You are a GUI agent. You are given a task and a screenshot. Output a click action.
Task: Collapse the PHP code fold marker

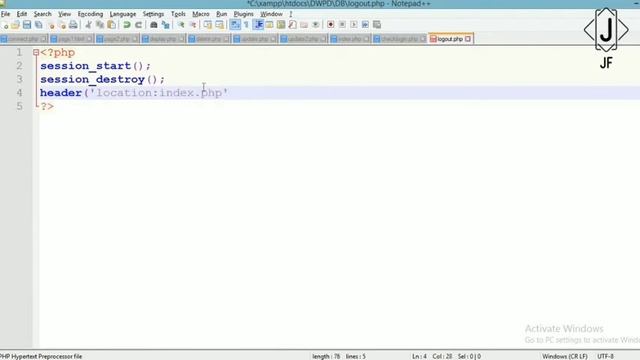click(36, 52)
